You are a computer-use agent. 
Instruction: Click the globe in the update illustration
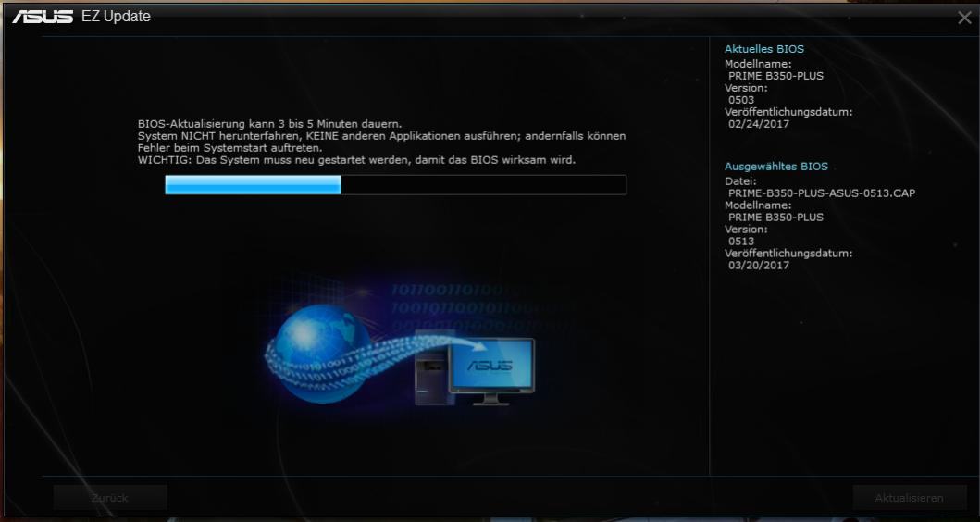pos(320,354)
